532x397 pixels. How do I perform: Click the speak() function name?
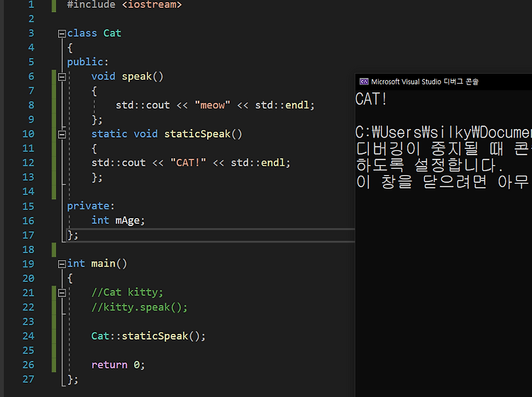click(143, 77)
